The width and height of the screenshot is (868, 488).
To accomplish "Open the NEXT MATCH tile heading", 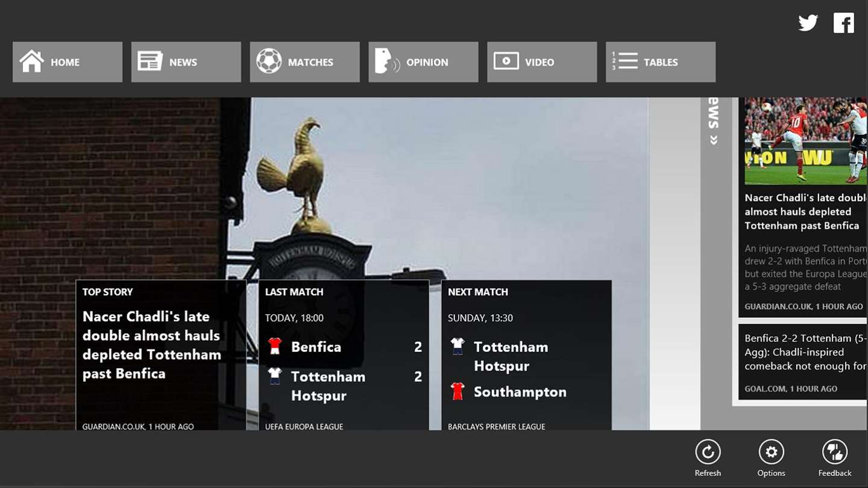I will pos(478,292).
